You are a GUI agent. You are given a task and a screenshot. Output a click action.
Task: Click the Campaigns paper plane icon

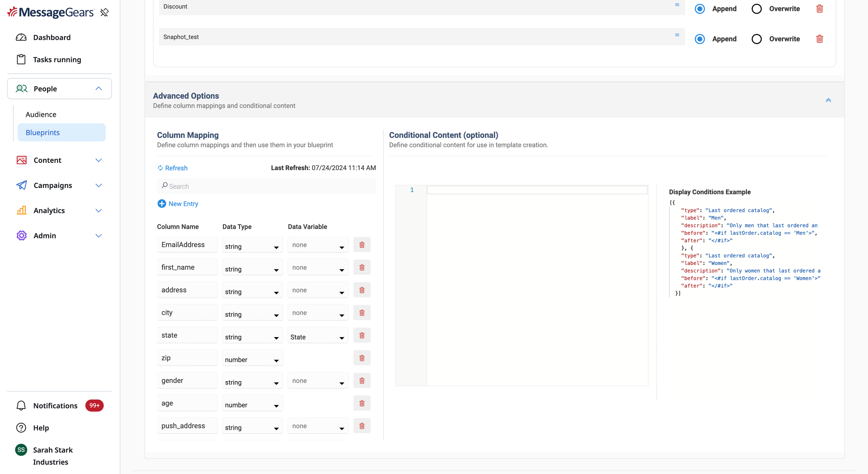pos(21,185)
